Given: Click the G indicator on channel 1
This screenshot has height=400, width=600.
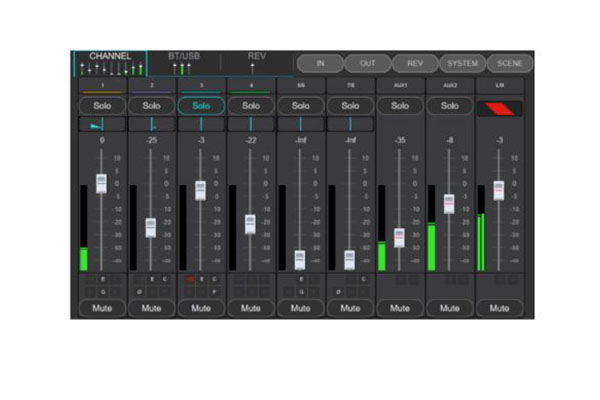Looking at the screenshot, I should (103, 292).
